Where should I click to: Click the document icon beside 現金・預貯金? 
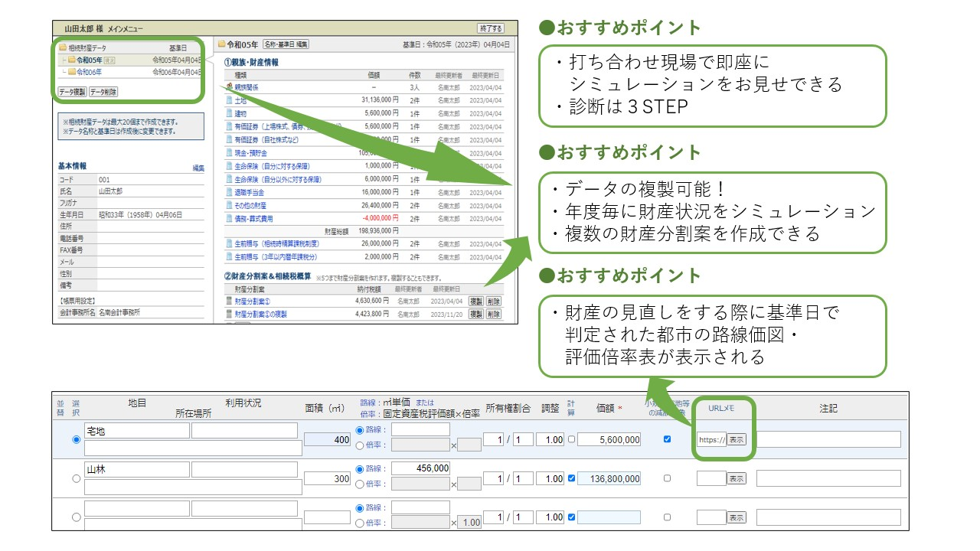(x=229, y=153)
